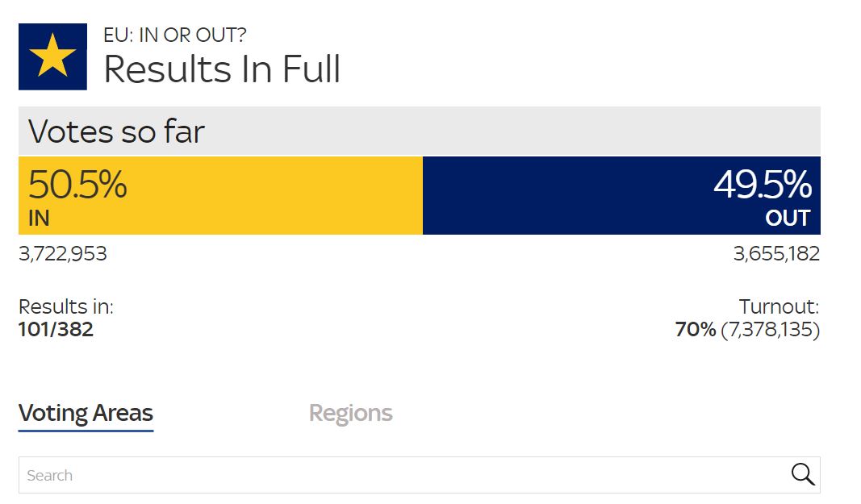Click the 70% turnout figure
The height and width of the screenshot is (504, 861).
(695, 329)
